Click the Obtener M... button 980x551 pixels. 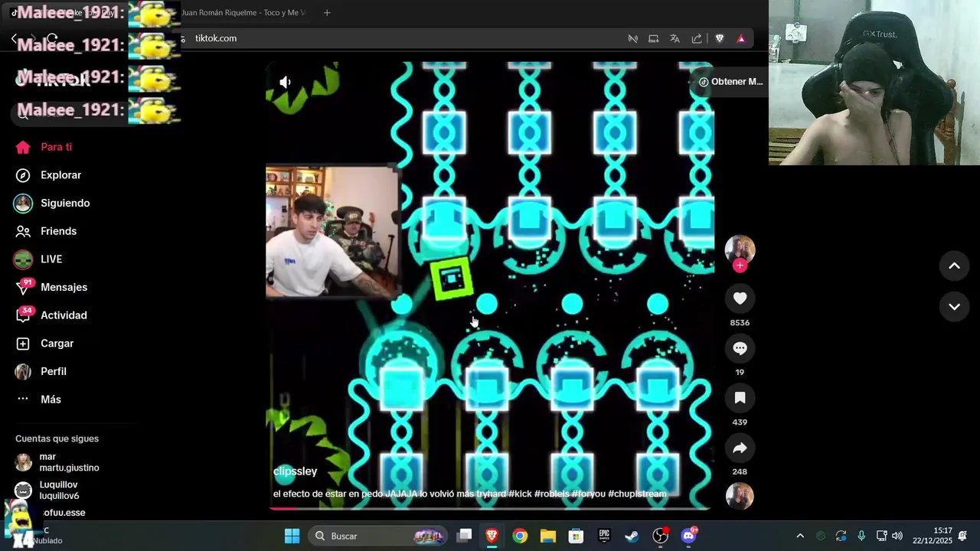[730, 82]
